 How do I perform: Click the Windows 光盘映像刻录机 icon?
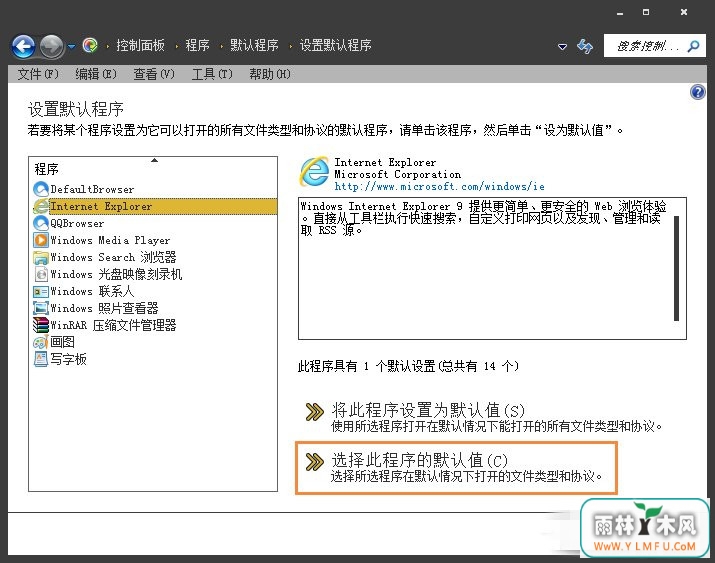coord(41,274)
